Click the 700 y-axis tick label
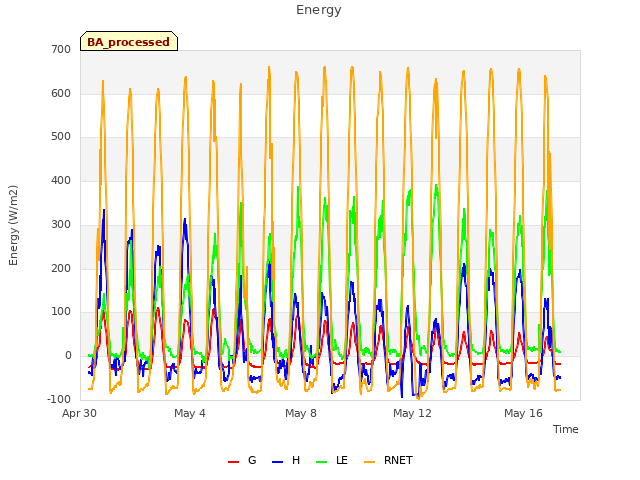This screenshot has height=480, width=640. (x=61, y=50)
